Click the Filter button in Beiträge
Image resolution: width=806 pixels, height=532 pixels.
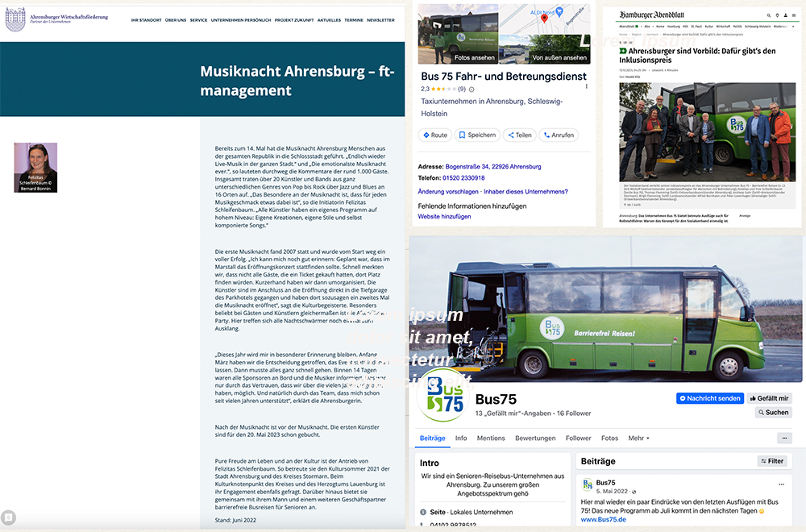pyautogui.click(x=772, y=461)
